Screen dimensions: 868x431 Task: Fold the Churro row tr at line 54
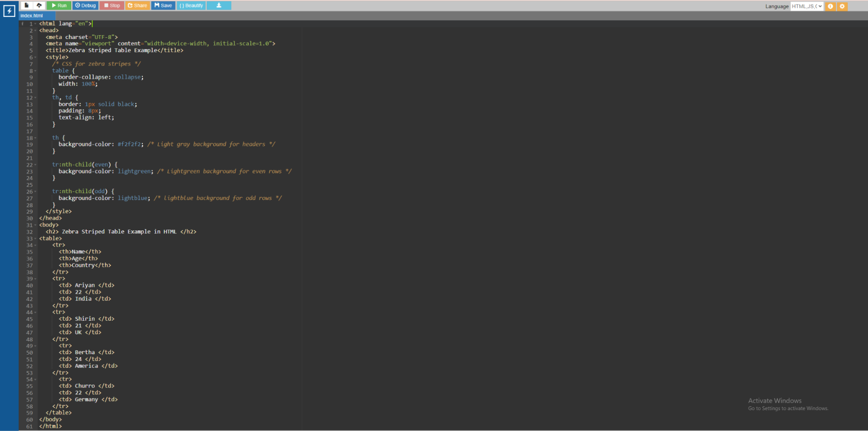[36, 379]
